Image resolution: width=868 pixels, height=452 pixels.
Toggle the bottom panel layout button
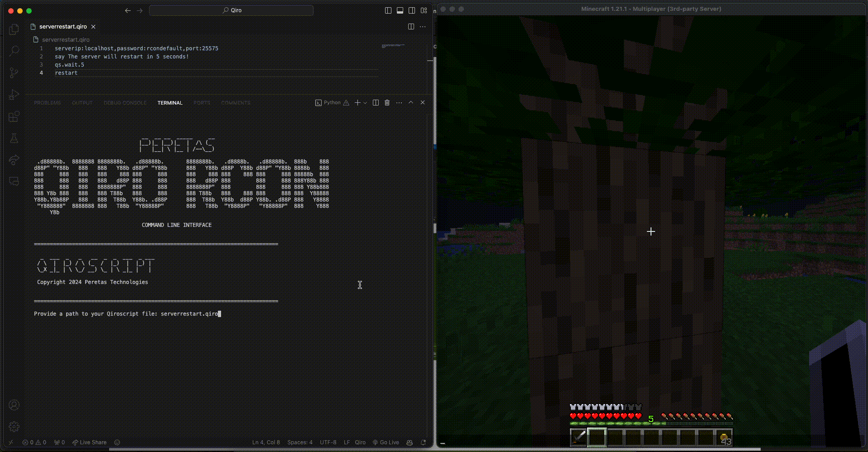point(400,10)
